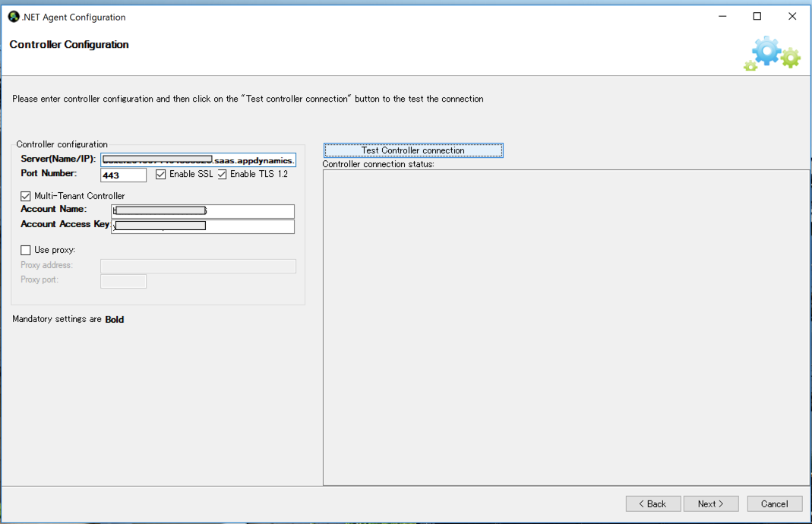Viewport: 812px width, 524px height.
Task: Proceed with the Next button
Action: (711, 503)
